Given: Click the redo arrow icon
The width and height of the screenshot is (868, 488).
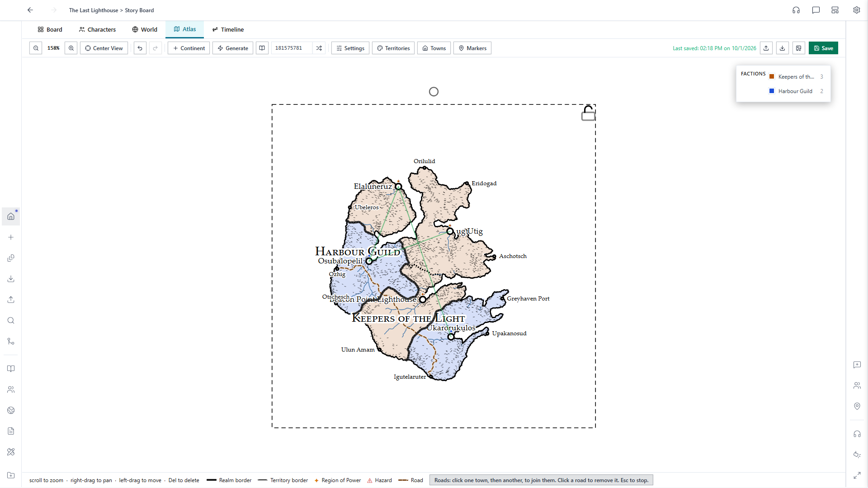Looking at the screenshot, I should (x=156, y=48).
